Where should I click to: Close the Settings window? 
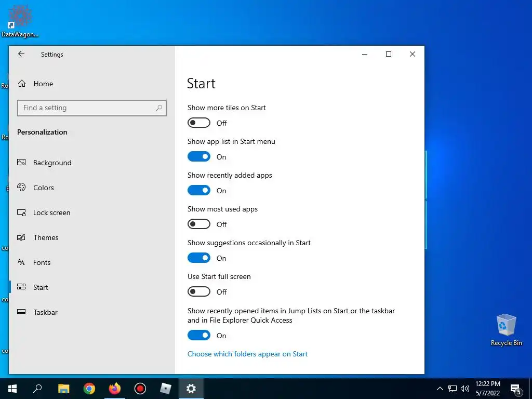(x=412, y=54)
